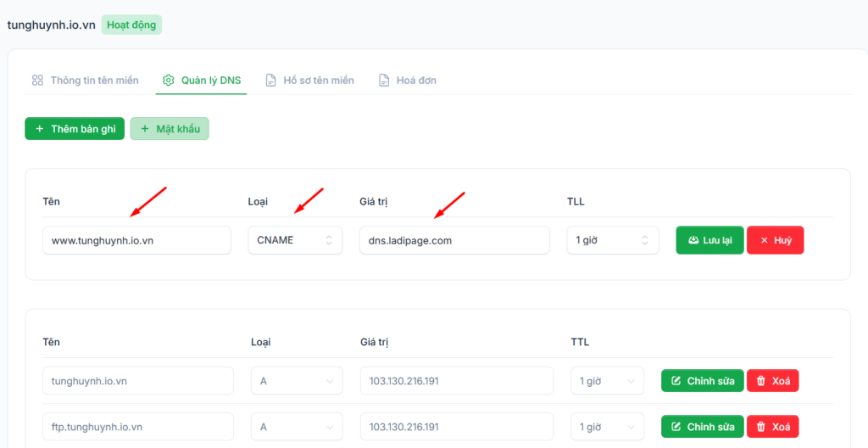Click the document icon of Hồ sơ tên miền
Viewport: 868px width, 448px height.
point(270,81)
